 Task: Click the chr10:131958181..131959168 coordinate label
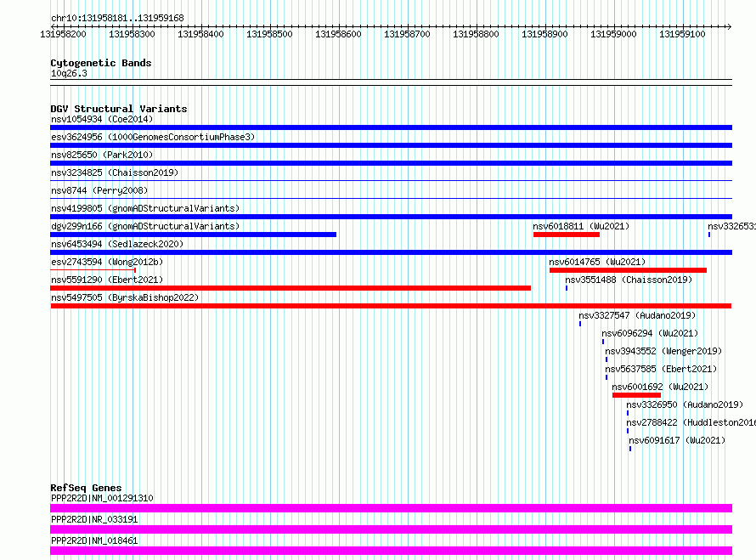(117, 18)
